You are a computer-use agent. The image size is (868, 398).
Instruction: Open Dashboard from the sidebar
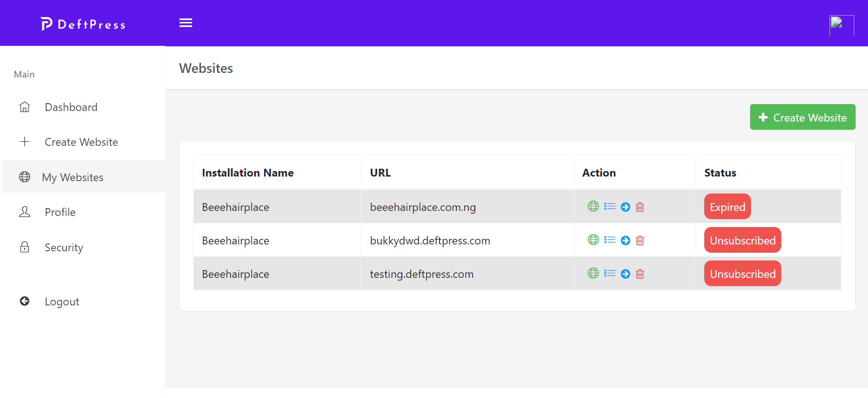click(71, 107)
